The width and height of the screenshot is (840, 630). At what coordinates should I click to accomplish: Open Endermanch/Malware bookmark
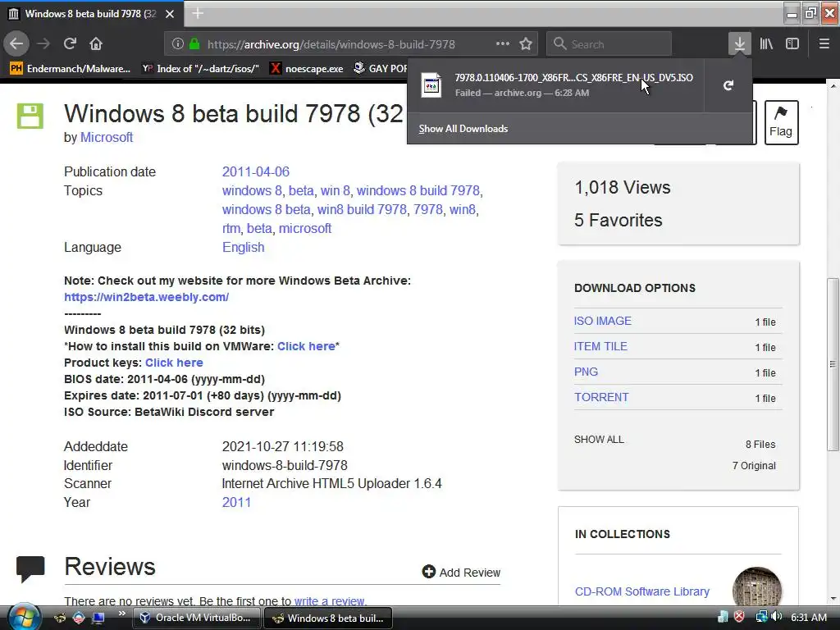pos(71,68)
